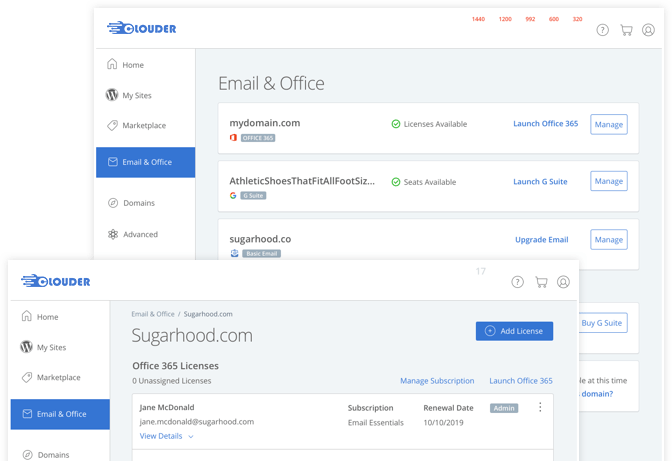Select My Sites in the back window sidebar
Viewport: 672px width, 461px height.
pyautogui.click(x=139, y=95)
